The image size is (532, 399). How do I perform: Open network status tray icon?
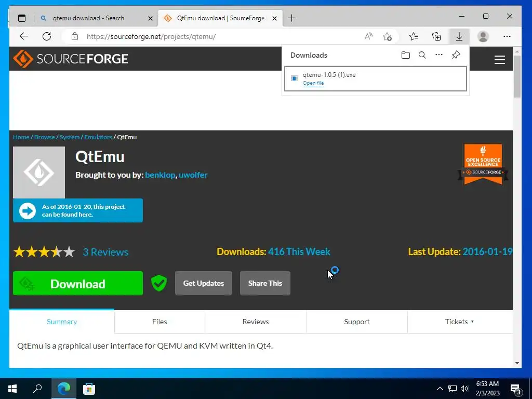(x=453, y=389)
